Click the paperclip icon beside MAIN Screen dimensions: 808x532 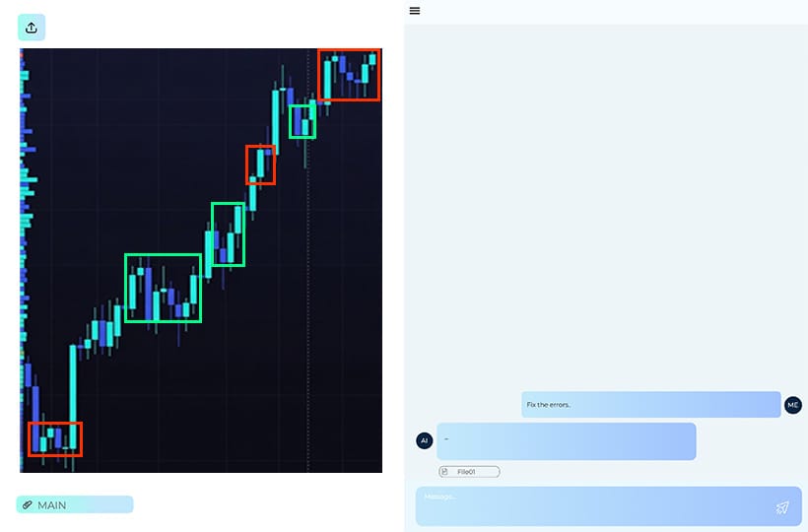point(28,505)
